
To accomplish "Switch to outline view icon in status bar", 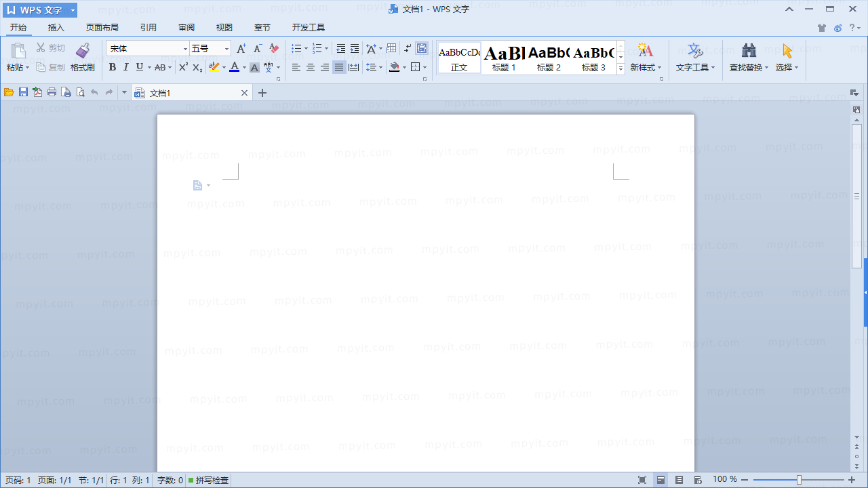I will click(679, 480).
